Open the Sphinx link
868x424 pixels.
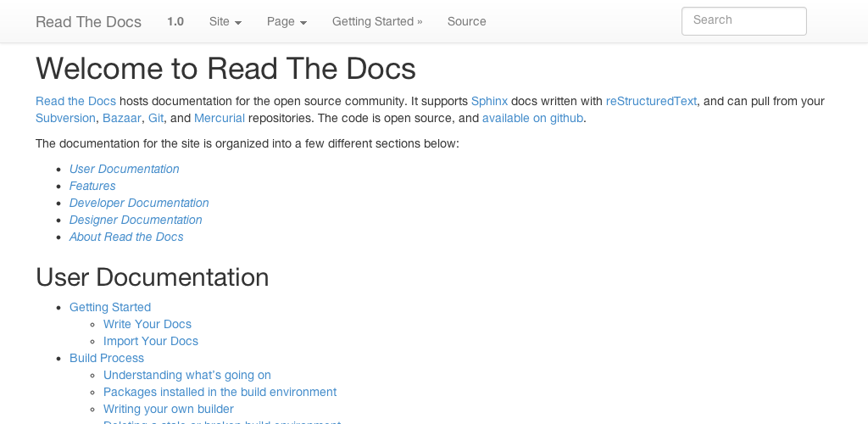489,101
